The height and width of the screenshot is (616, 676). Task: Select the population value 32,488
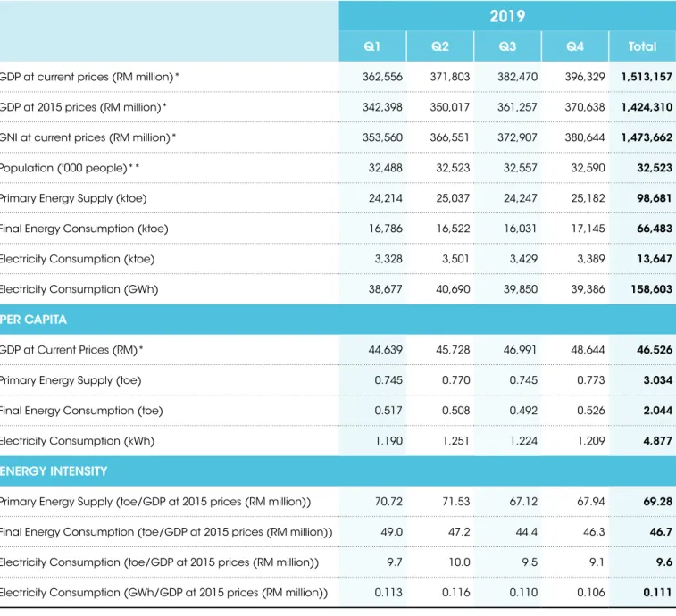pyautogui.click(x=386, y=168)
